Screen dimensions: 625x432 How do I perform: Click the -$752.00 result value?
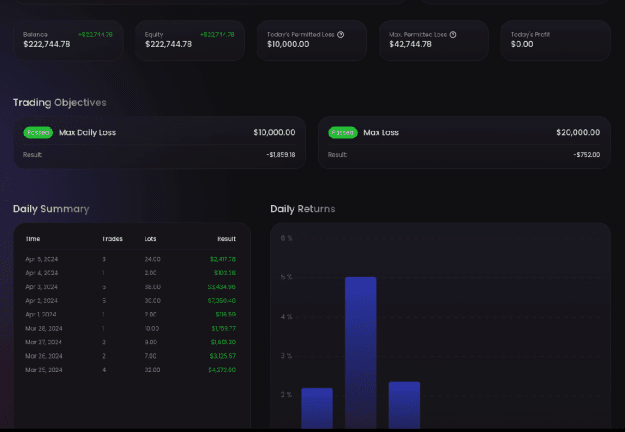(587, 155)
